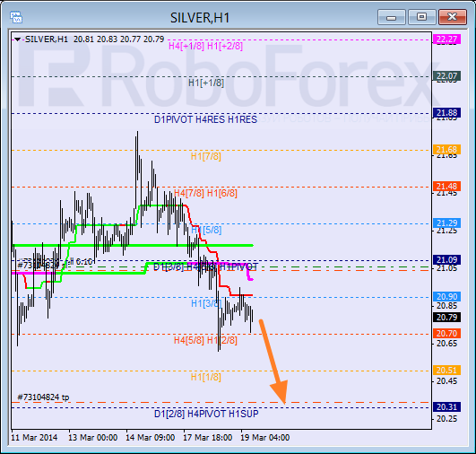This screenshot has width=476, height=454.
Task: Click the current price 20.79 label
Action: click(x=446, y=318)
